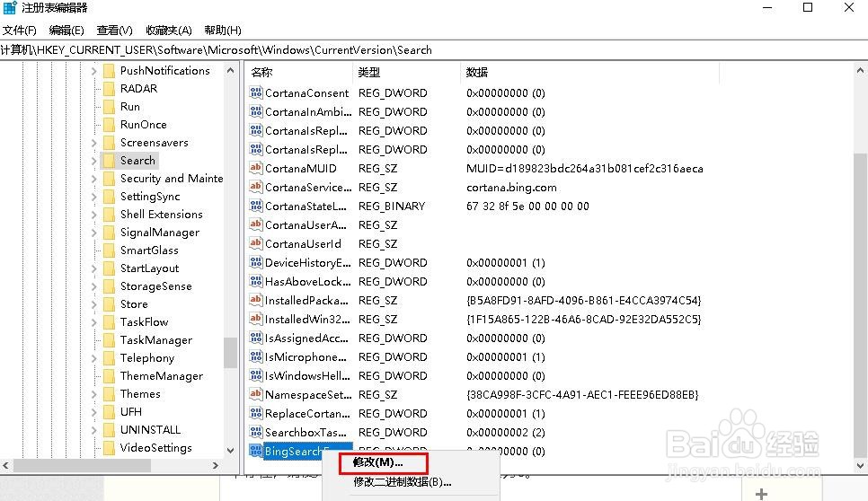Click the CortanaConsent DWORD value icon

pos(256,92)
